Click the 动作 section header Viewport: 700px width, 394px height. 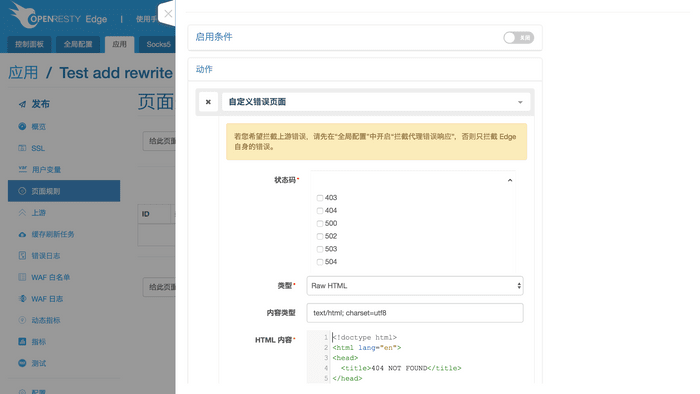(x=204, y=70)
